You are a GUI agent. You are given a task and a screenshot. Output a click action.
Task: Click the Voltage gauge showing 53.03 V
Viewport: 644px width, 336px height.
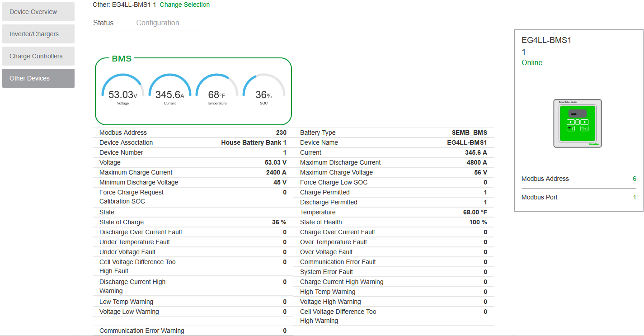[123, 91]
